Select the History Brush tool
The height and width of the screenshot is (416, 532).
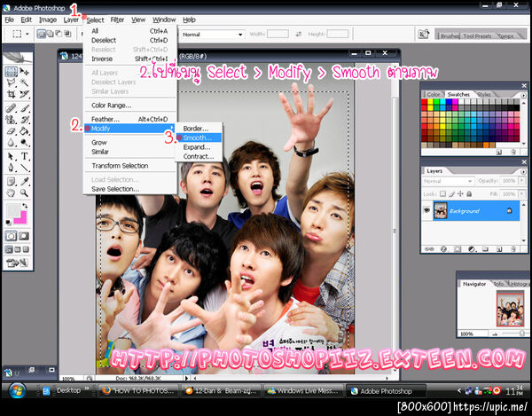click(x=24, y=120)
